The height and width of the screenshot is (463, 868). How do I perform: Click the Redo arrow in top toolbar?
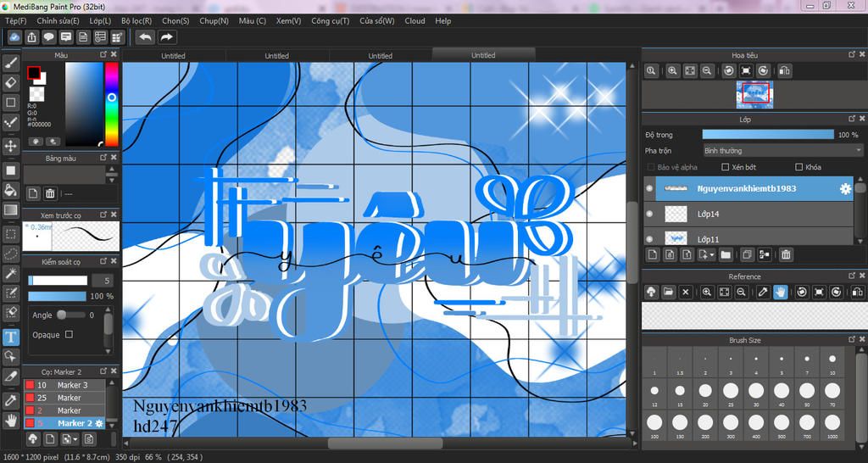pos(166,37)
